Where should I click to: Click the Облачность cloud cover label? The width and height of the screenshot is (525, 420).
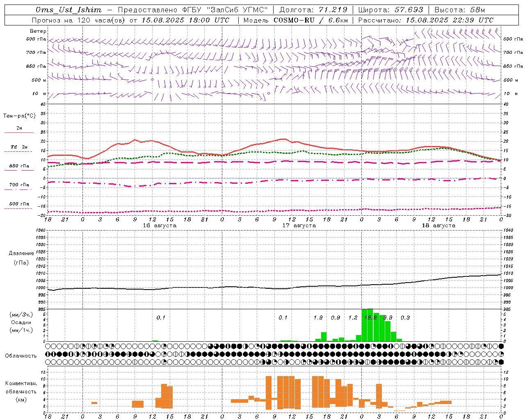pos(21,356)
